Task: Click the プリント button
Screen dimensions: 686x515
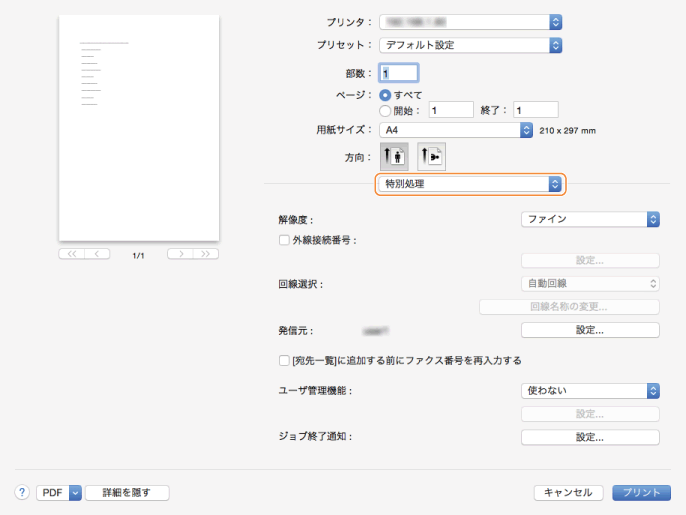Action: point(640,492)
